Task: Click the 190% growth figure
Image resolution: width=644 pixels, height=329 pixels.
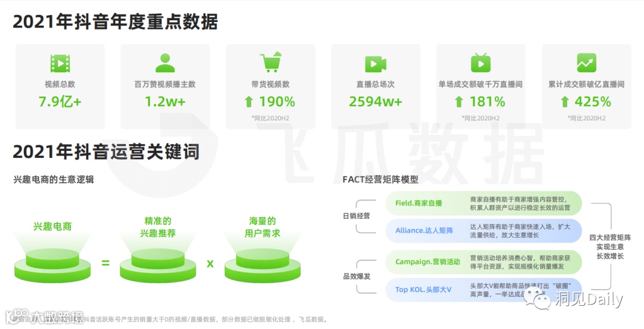Action: (277, 101)
